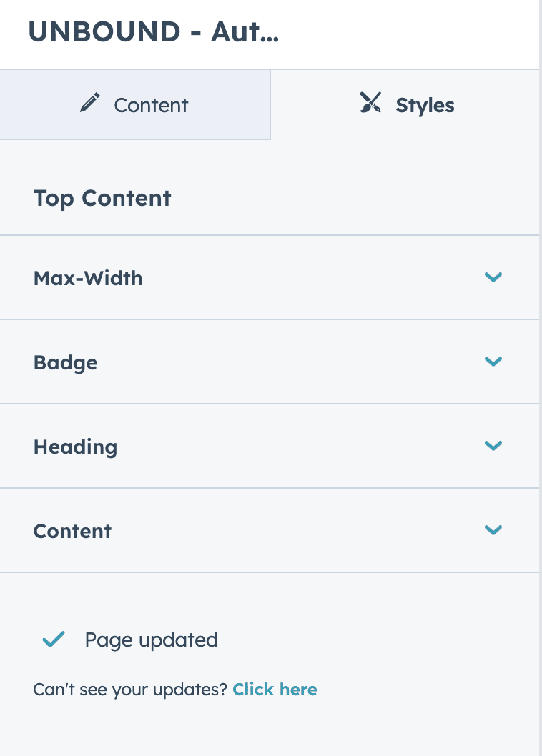Select the blue chevron beside Max-Width
Viewport: 542px width, 756px height.
pos(493,277)
